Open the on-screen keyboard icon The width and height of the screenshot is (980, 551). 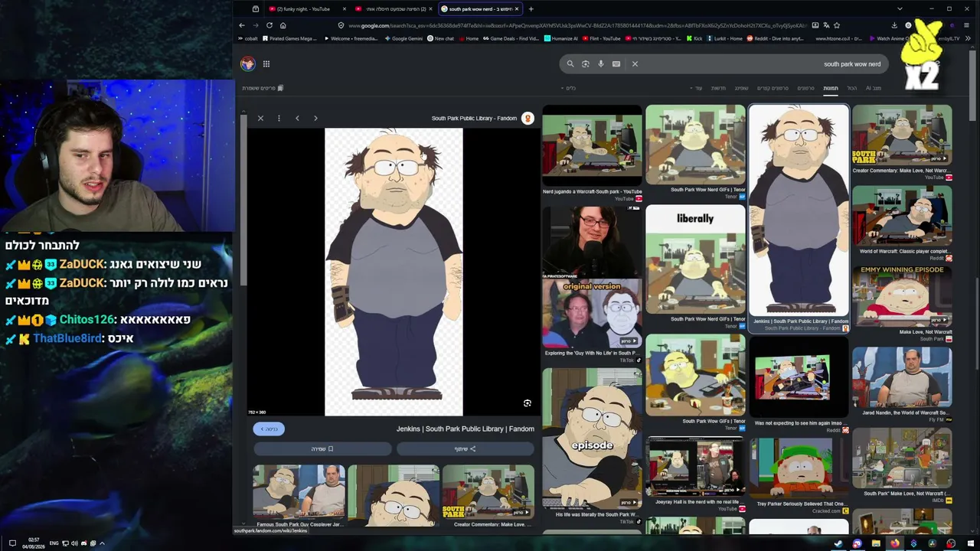(x=616, y=64)
